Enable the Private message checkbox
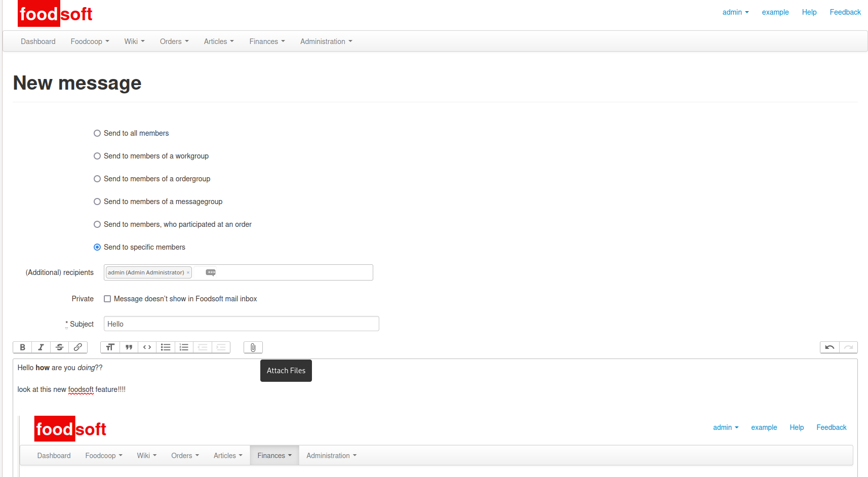The width and height of the screenshot is (868, 477). (x=107, y=299)
